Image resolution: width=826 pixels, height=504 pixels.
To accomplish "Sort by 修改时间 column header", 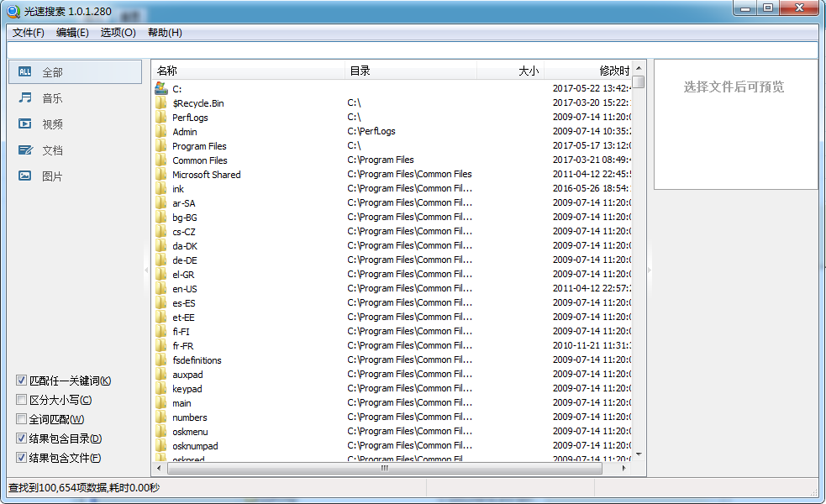I will pyautogui.click(x=588, y=71).
